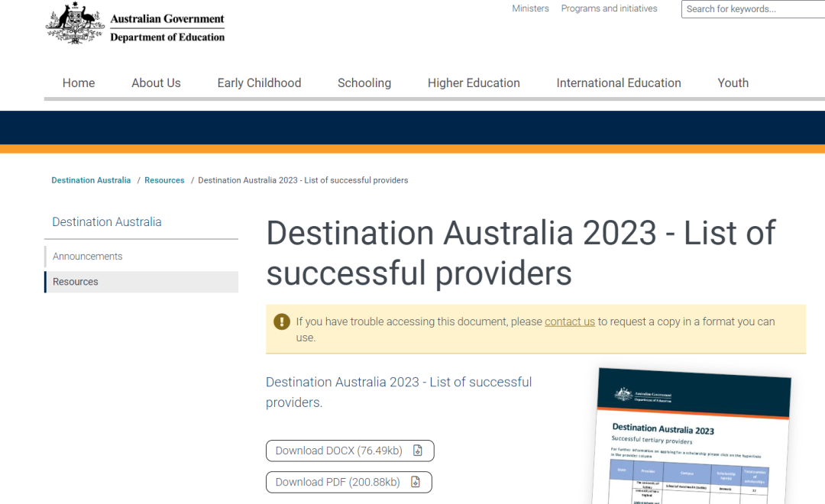Go to Schooling section

[364, 83]
